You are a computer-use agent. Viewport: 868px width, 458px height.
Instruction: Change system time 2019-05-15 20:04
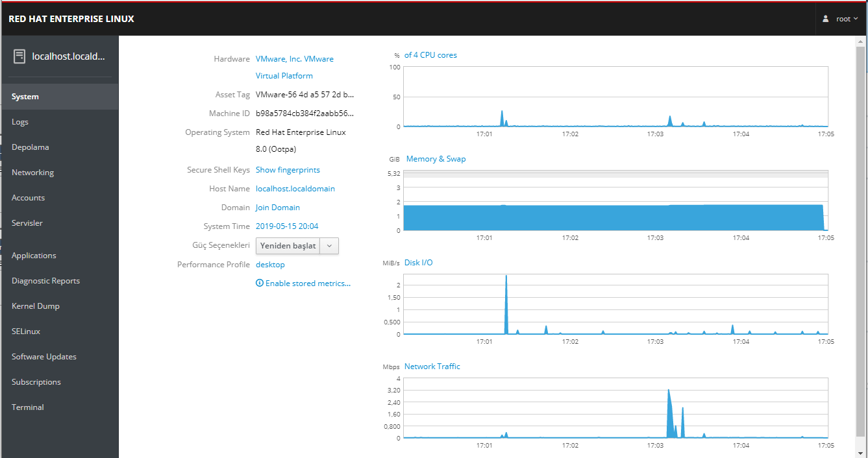(x=287, y=226)
